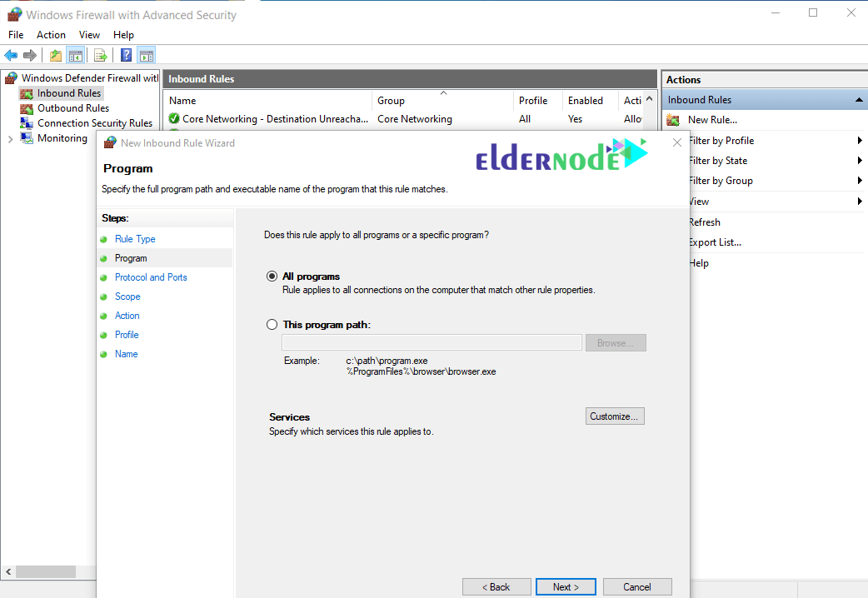868x598 pixels.
Task: Click the Next button in the wizard
Action: coord(566,586)
